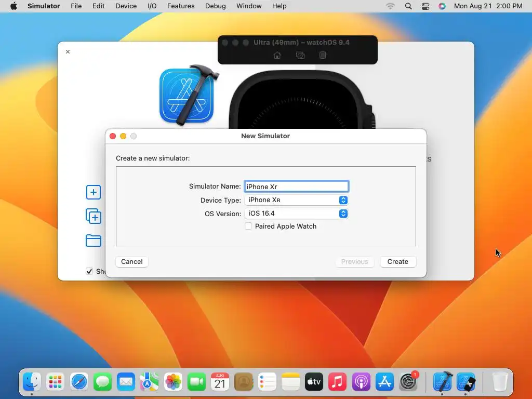Screen dimensions: 532x399
Task: Open the Simulator app menu
Action: 44,6
